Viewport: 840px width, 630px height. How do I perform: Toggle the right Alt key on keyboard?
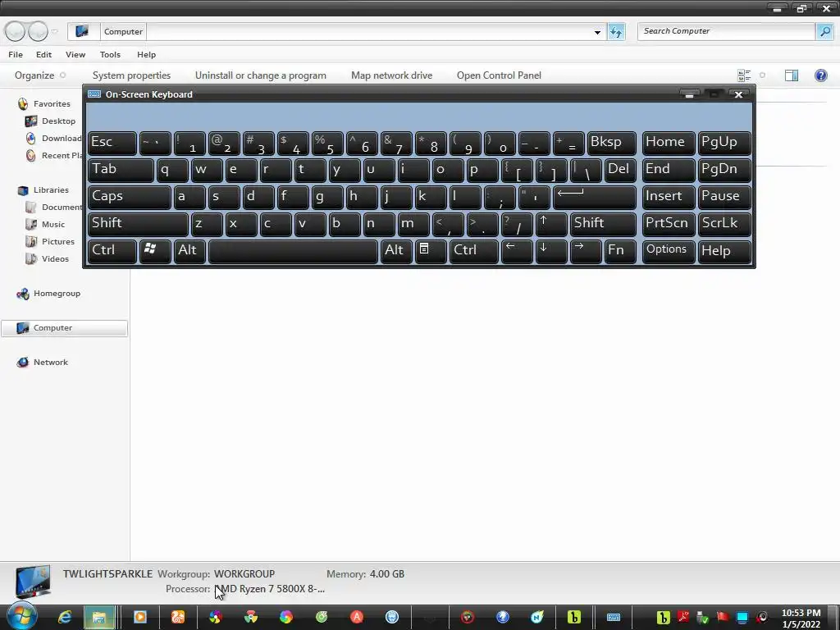pos(396,251)
